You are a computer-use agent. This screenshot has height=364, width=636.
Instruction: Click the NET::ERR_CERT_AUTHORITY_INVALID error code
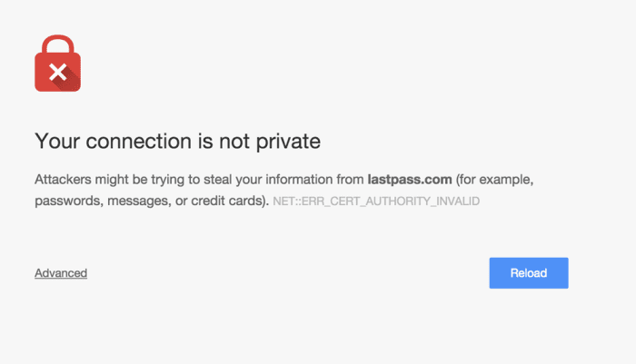coord(376,201)
